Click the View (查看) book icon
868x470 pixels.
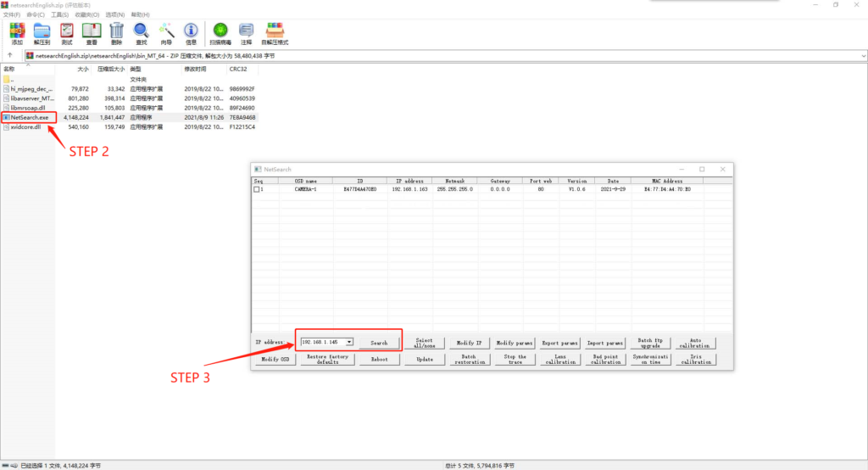91,33
